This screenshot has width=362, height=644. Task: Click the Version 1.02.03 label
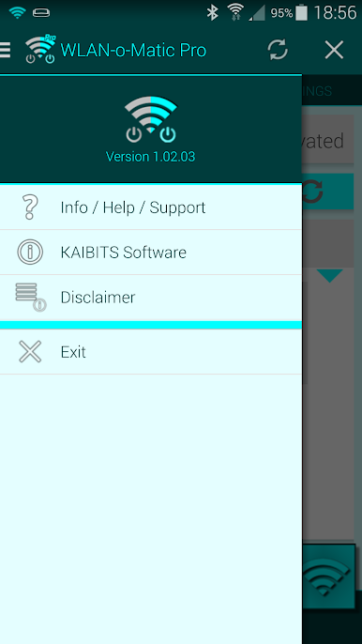[151, 157]
